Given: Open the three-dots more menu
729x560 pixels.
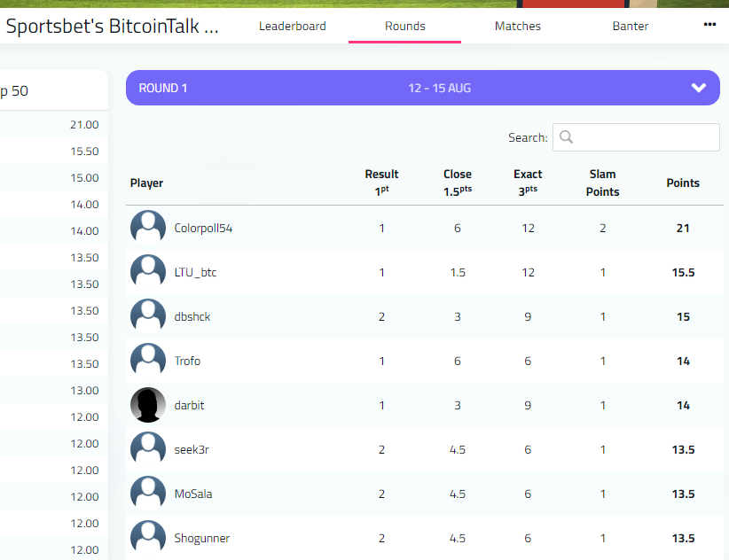Looking at the screenshot, I should [709, 24].
